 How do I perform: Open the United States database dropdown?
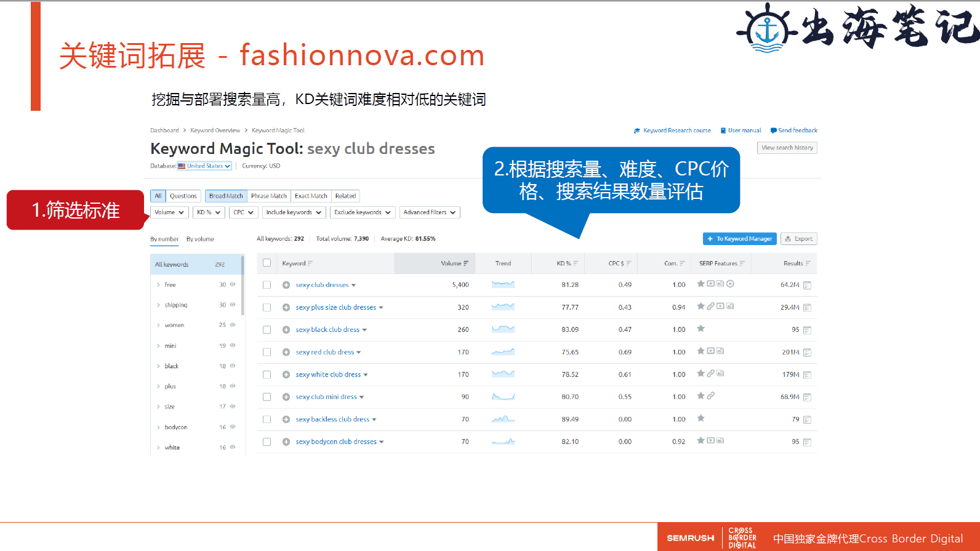[204, 166]
